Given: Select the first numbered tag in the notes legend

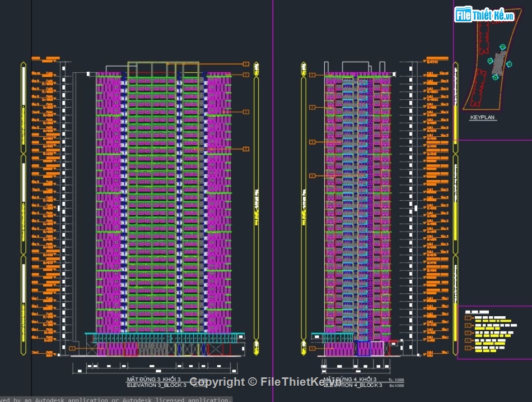Looking at the screenshot, I should pyautogui.click(x=468, y=318).
